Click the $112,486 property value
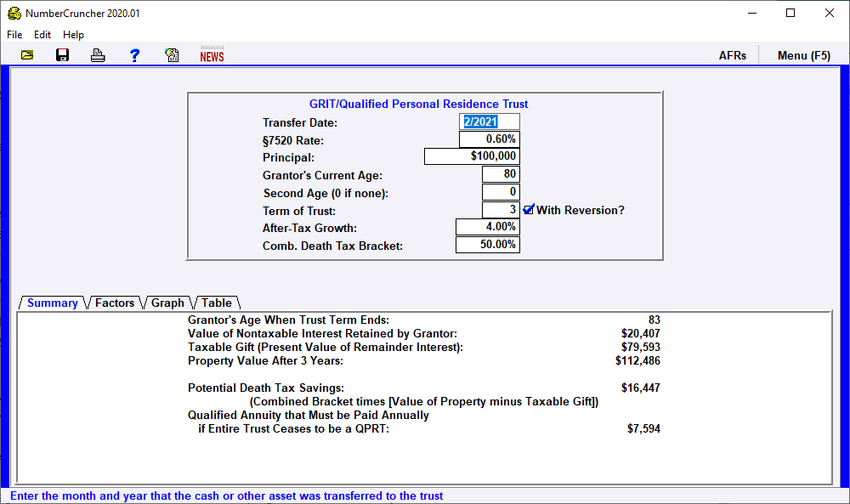 tap(637, 360)
